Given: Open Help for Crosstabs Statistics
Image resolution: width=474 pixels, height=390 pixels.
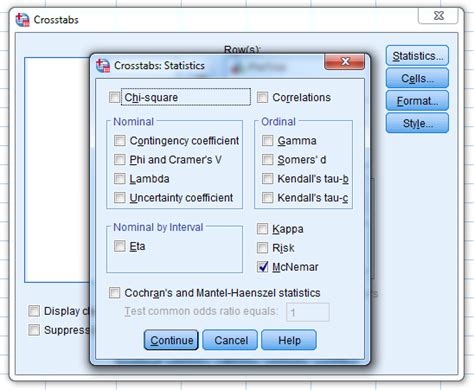Looking at the screenshot, I should coord(289,340).
